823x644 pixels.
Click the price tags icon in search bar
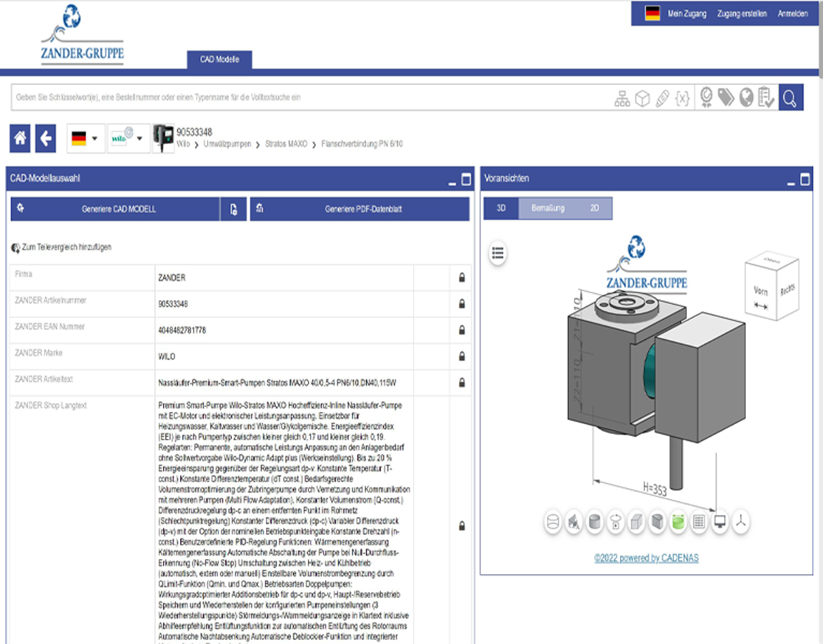(x=726, y=98)
